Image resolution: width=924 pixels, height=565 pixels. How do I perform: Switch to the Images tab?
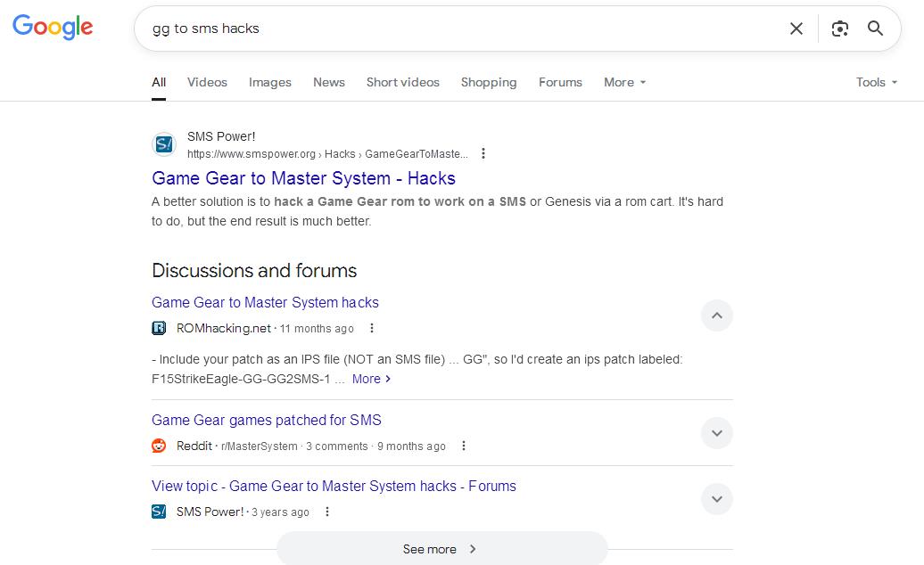point(270,82)
